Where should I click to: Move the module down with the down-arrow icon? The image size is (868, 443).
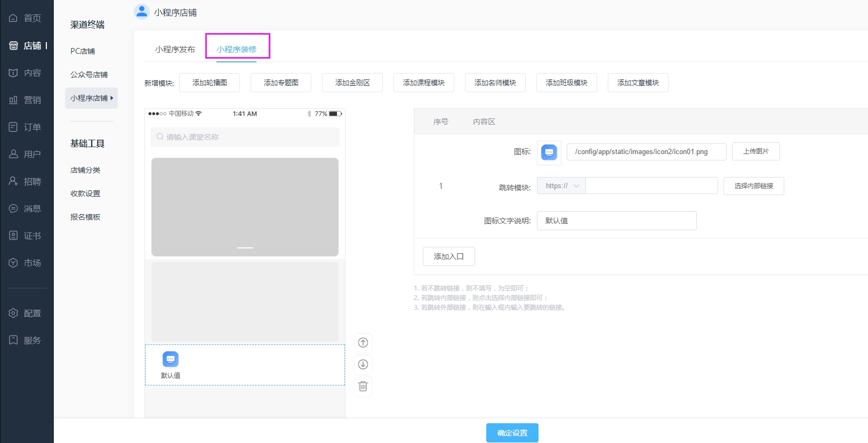pos(363,364)
